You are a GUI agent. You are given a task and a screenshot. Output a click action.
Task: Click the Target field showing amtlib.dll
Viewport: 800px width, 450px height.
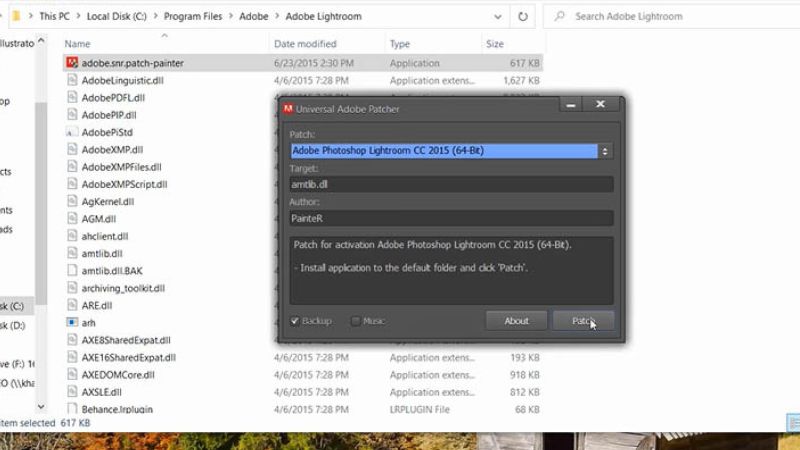[452, 184]
